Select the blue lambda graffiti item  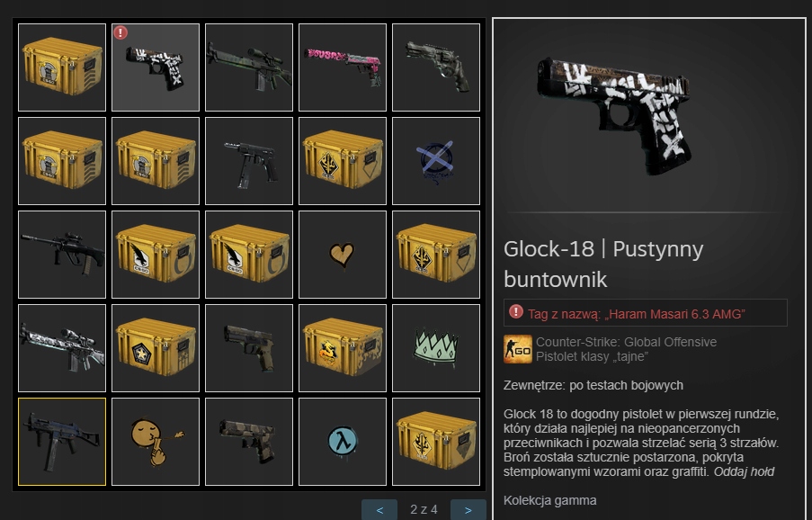343,442
